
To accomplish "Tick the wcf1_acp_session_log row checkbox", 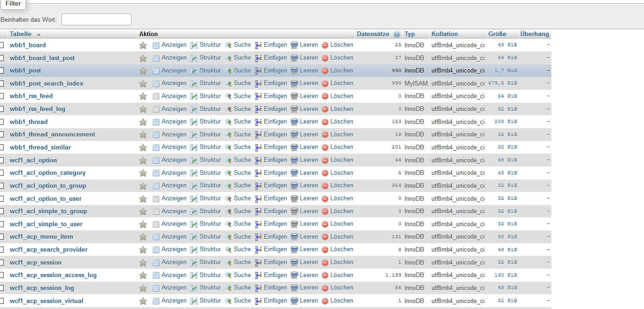I will point(2,288).
